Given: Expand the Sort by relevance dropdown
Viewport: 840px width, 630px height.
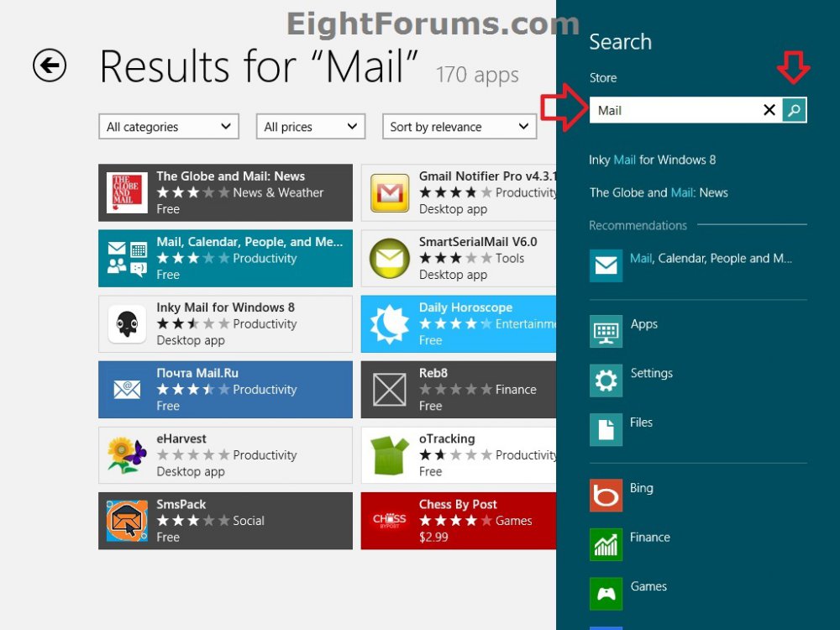Looking at the screenshot, I should (x=459, y=127).
